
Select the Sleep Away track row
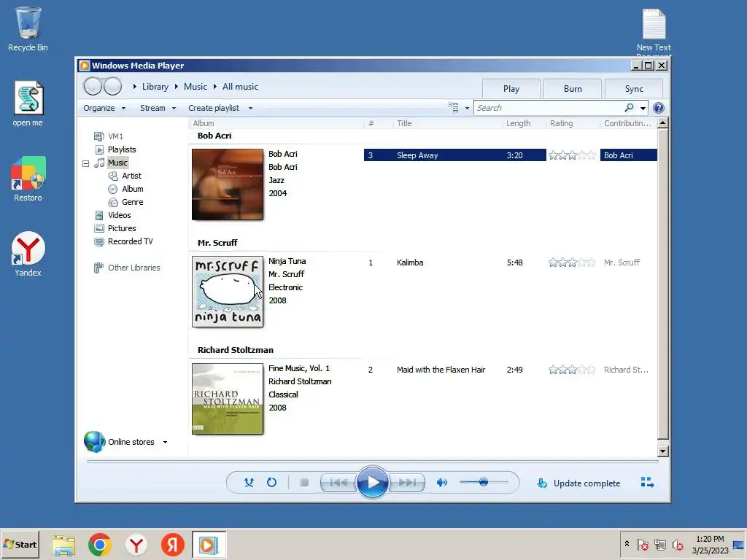click(510, 155)
